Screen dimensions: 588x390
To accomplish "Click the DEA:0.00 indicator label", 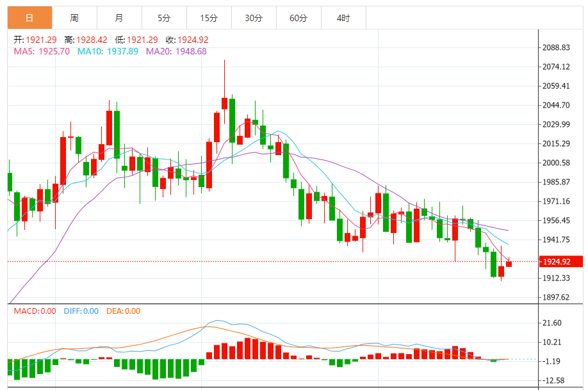I will tap(124, 311).
